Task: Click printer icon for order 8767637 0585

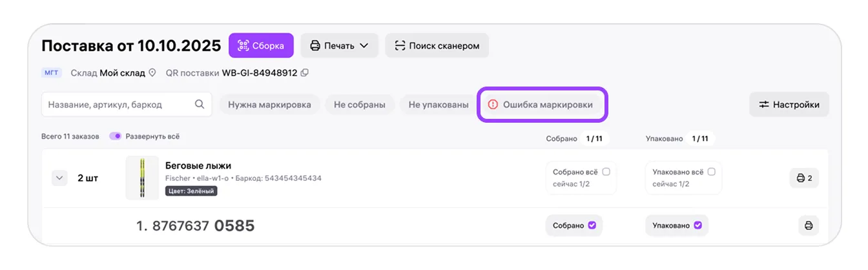Action: (x=809, y=225)
